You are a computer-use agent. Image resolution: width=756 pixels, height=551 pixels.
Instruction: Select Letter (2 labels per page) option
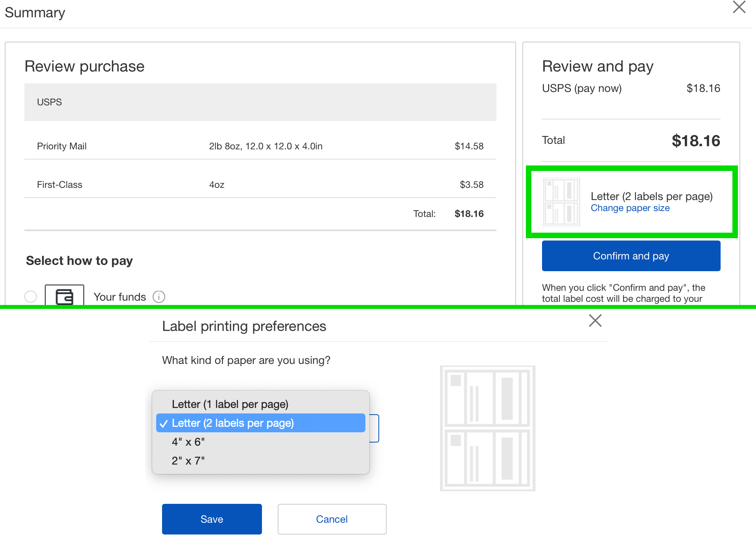232,423
